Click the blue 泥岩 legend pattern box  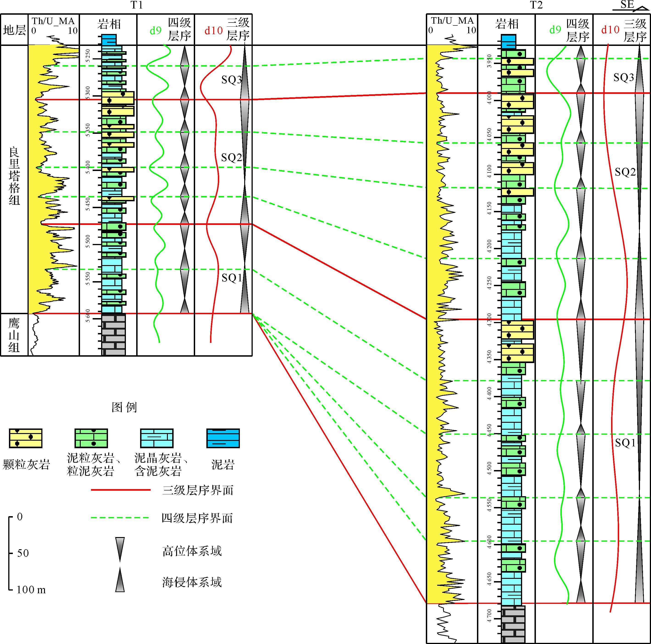[x=223, y=438]
